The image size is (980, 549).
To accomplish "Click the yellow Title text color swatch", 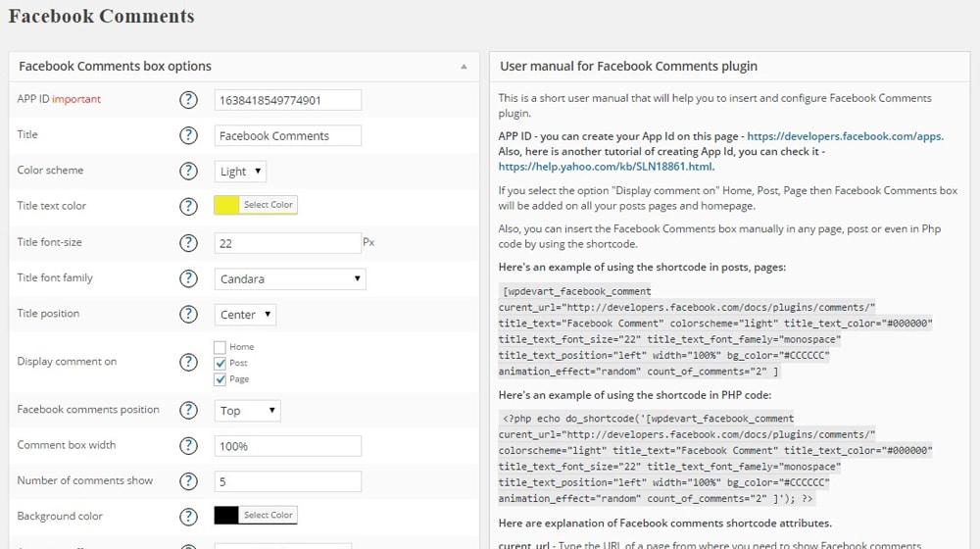I will 226,205.
